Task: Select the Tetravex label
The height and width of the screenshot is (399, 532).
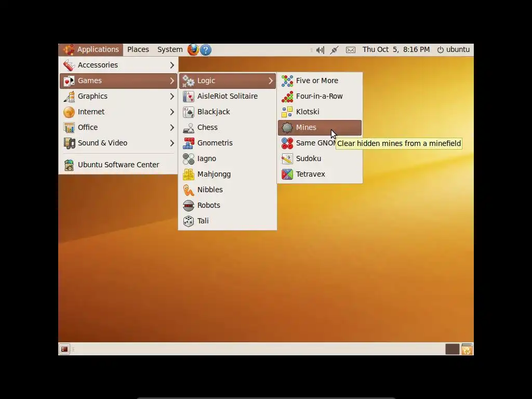Action: coord(311,175)
